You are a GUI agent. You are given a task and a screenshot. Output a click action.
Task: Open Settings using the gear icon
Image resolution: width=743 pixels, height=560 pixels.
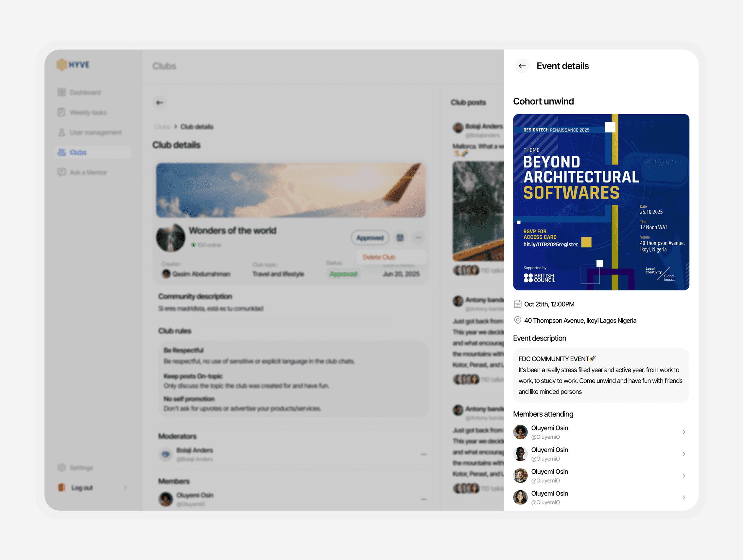tap(61, 467)
